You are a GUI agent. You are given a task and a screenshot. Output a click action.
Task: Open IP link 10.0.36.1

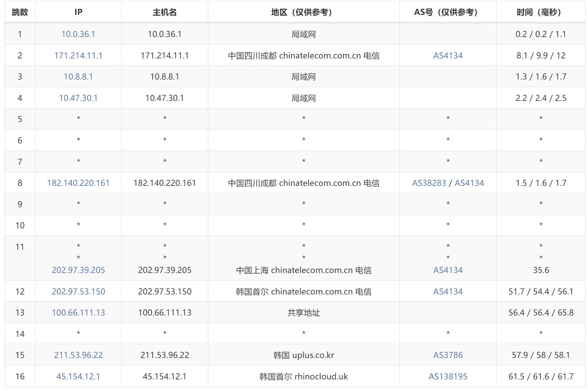[x=78, y=34]
